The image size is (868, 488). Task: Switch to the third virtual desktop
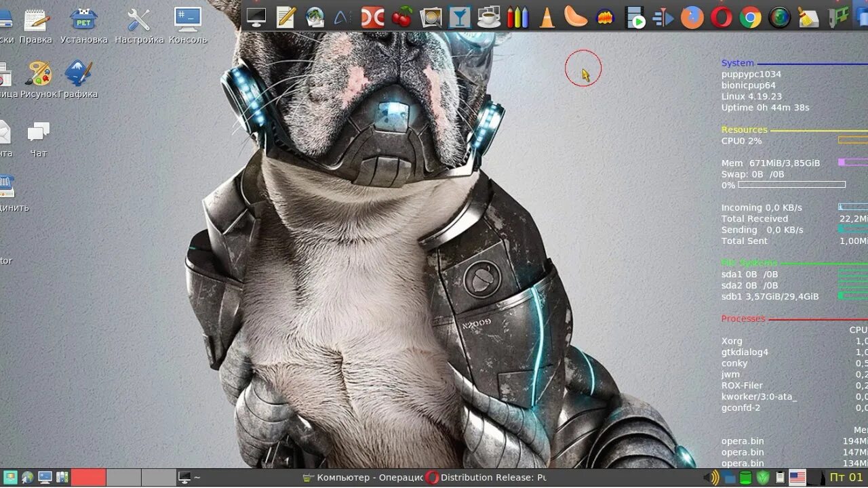[x=159, y=478]
